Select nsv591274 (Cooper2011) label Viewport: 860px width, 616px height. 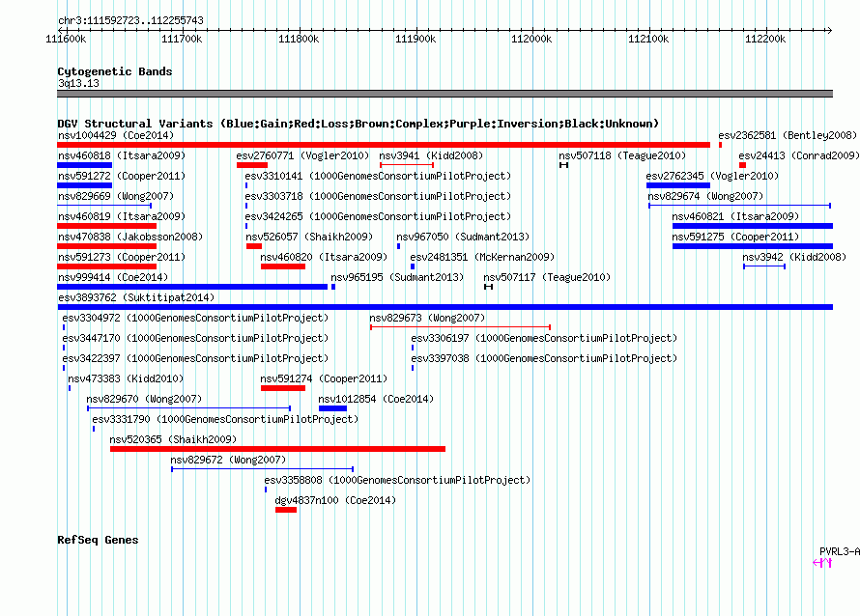tap(324, 378)
